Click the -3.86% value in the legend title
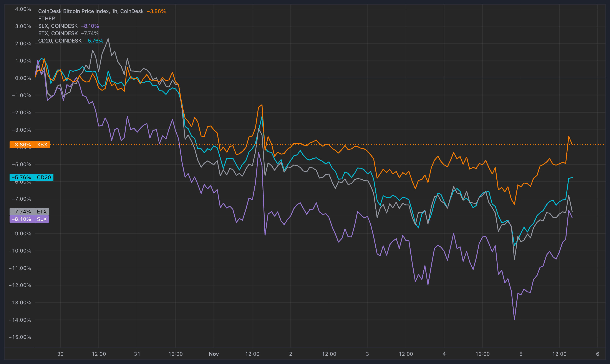 pos(156,11)
